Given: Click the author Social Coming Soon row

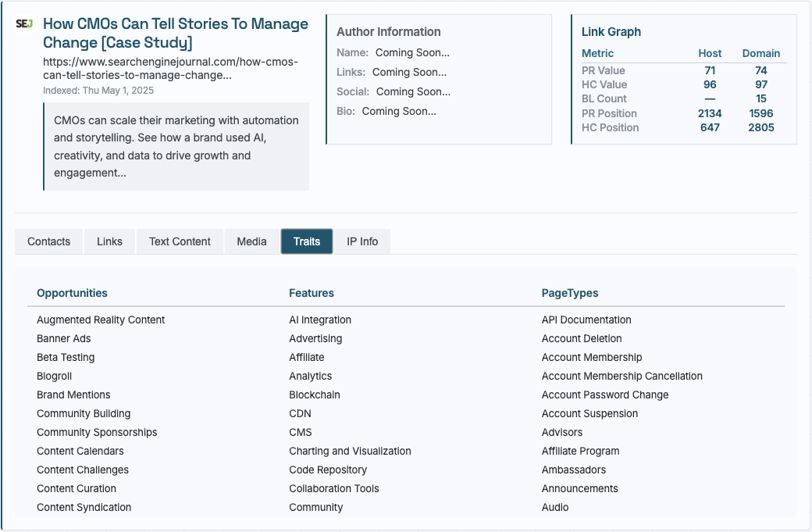Looking at the screenshot, I should coord(394,92).
